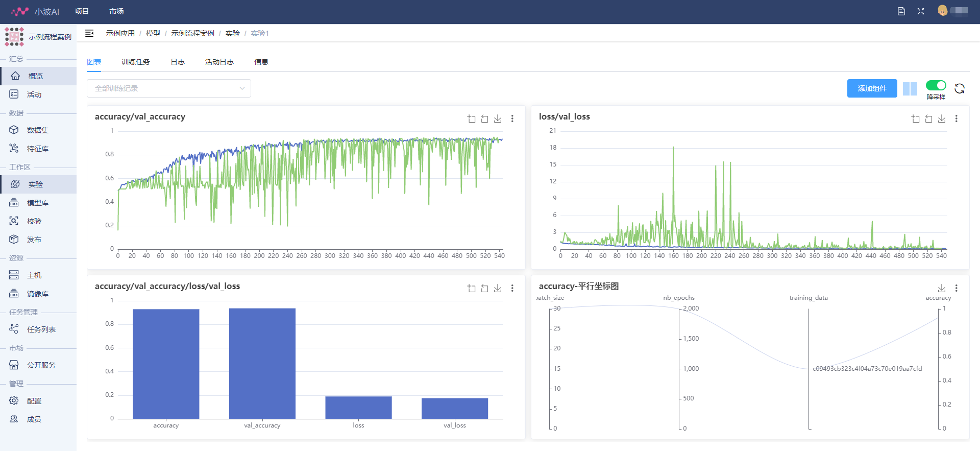This screenshot has height=451, width=980.
Task: Click the 小波AI logo icon
Action: click(x=20, y=11)
